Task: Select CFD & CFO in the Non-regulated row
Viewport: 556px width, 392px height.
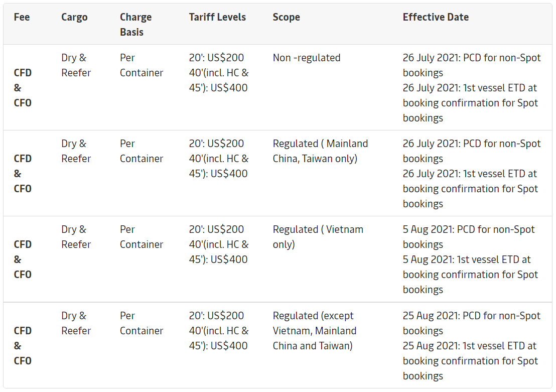Action: [x=23, y=88]
